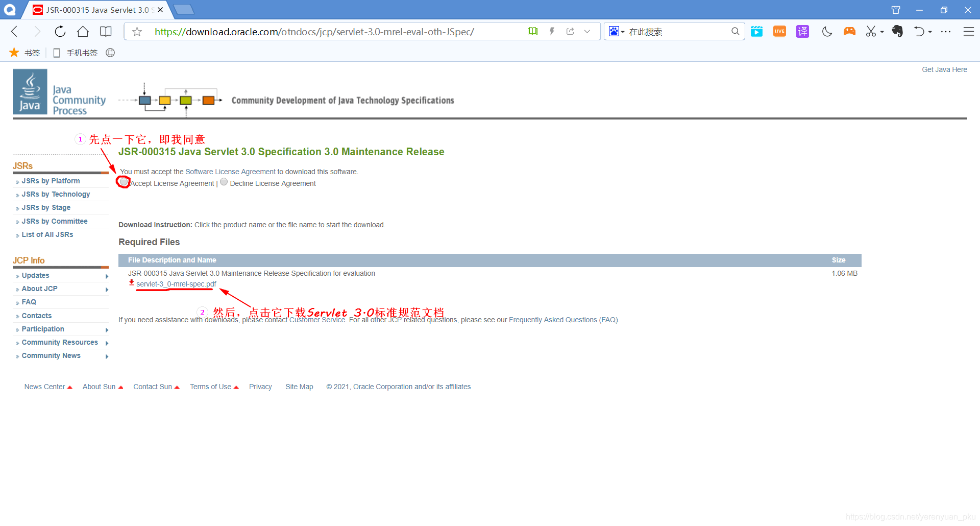Expand the scissors tool dropdown arrow
This screenshot has height=526, width=980.
[882, 32]
